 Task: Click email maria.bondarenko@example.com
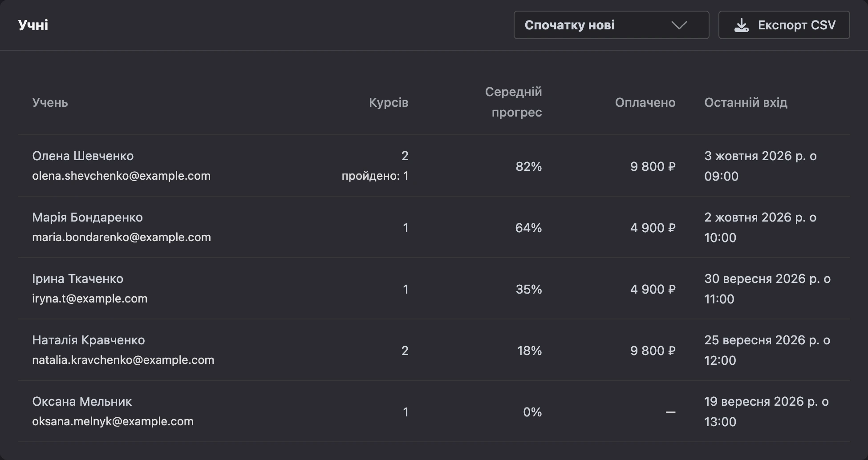(122, 237)
